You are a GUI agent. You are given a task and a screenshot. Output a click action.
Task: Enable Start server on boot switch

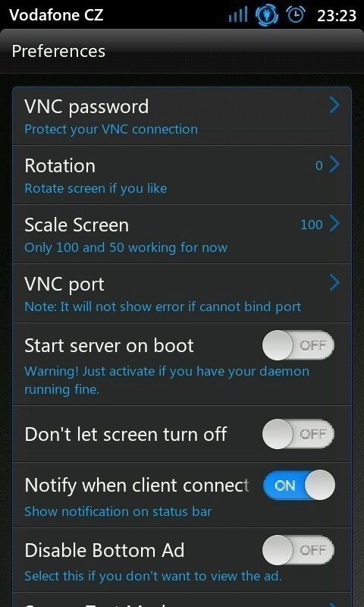coord(298,345)
